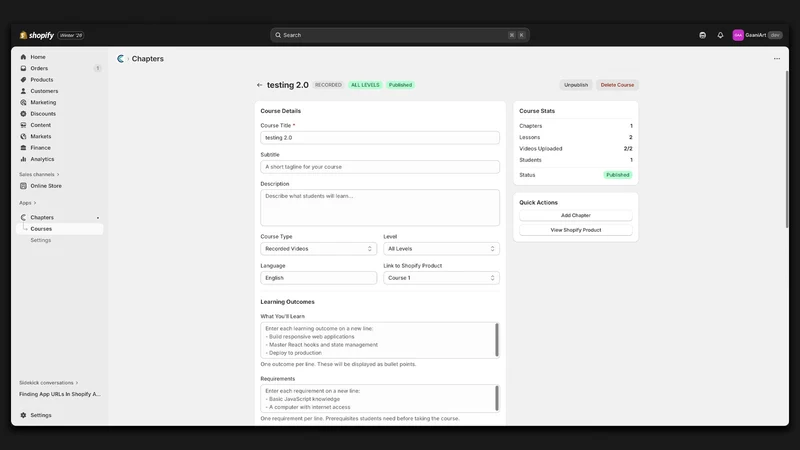This screenshot has width=800, height=450.
Task: Click the Chapters app icon in sidebar
Action: [x=23, y=217]
